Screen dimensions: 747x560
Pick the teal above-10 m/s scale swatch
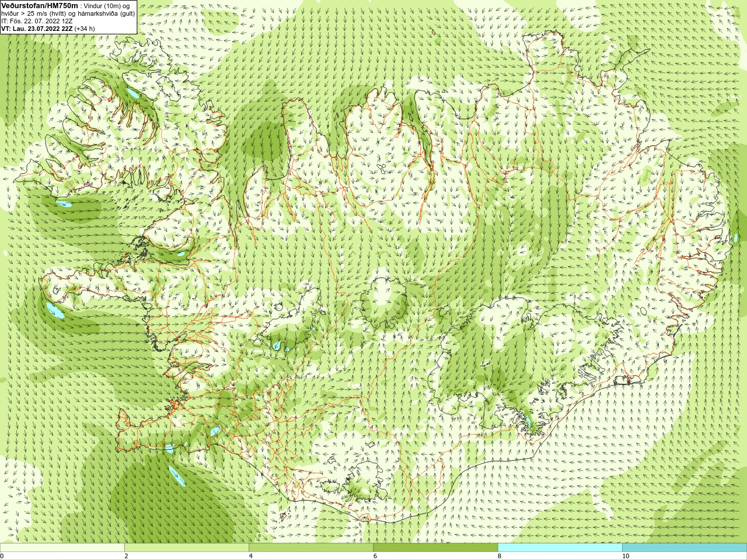tap(685, 548)
